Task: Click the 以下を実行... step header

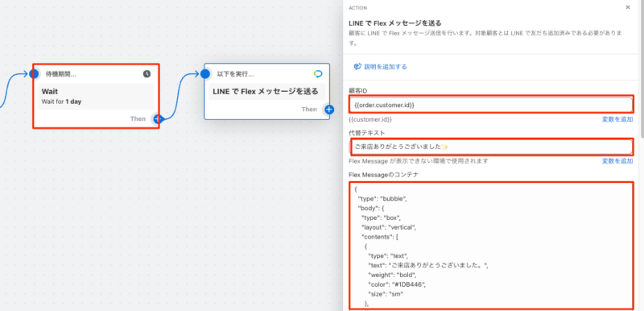Action: coord(235,74)
